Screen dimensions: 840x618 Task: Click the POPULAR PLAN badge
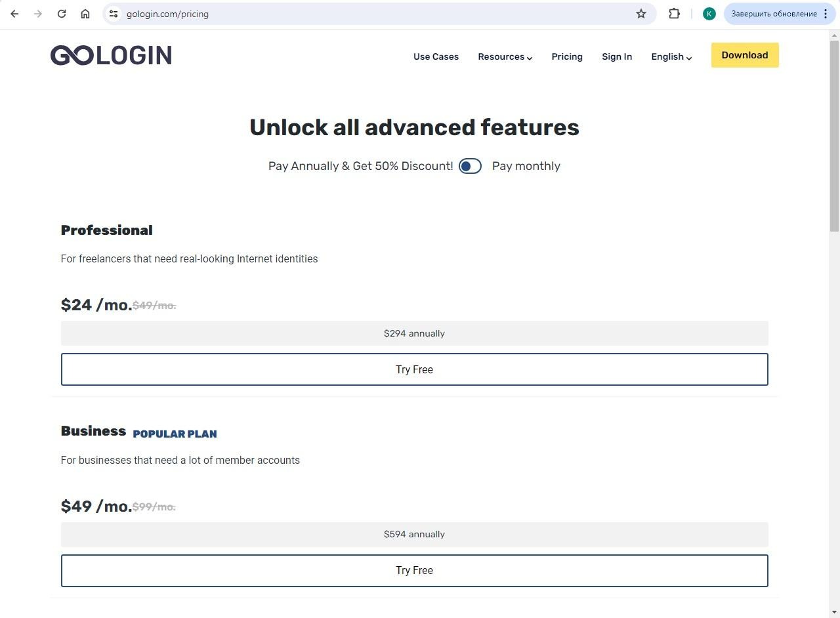175,434
